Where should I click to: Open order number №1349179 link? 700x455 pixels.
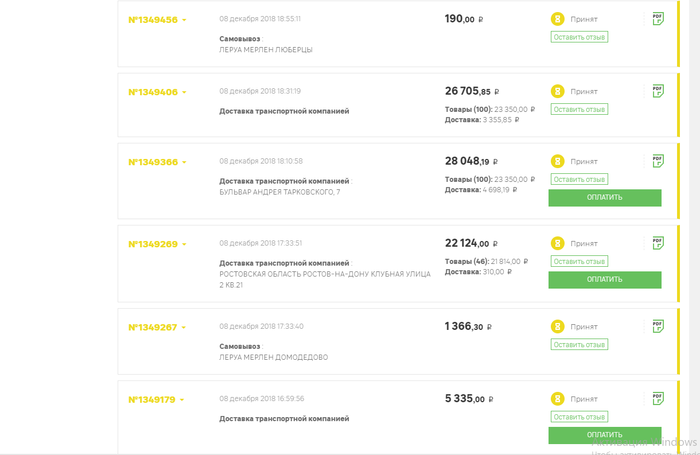tap(152, 400)
